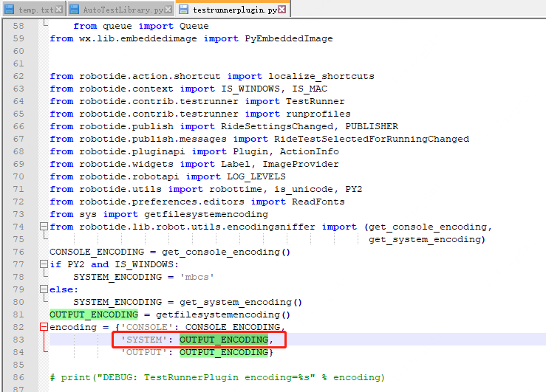The width and height of the screenshot is (546, 392).
Task: Click 'robottime' on line 71
Action: (x=236, y=189)
